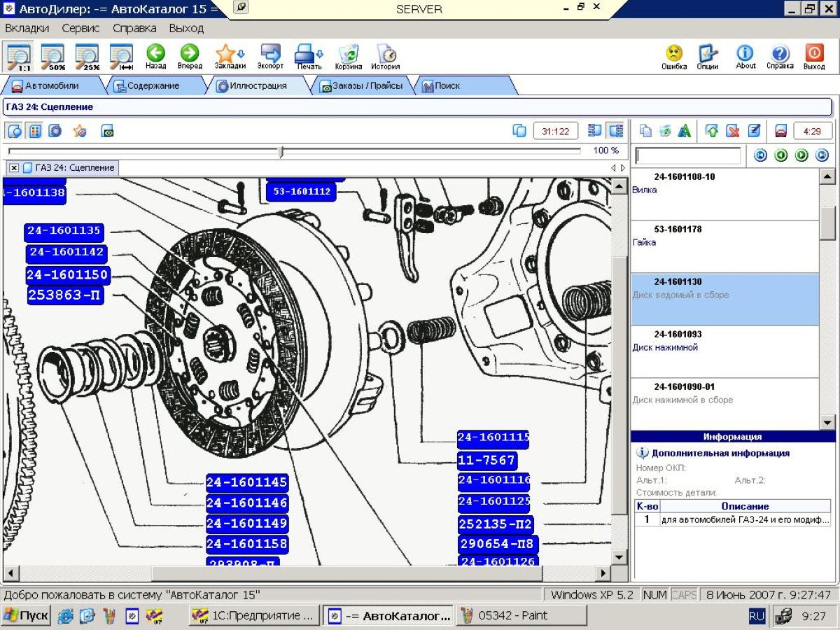Switch to left-side list layout
Screen dimensions: 840x630
tap(595, 131)
